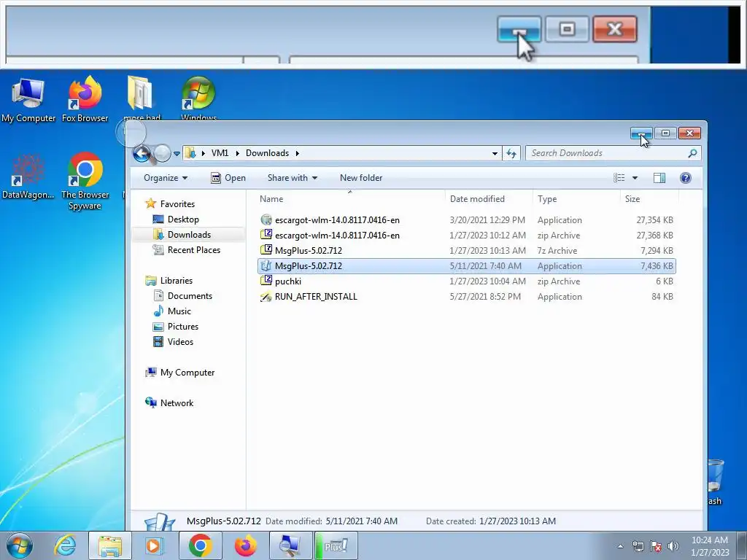
Task: Open the My Computer desktop icon
Action: (28, 100)
